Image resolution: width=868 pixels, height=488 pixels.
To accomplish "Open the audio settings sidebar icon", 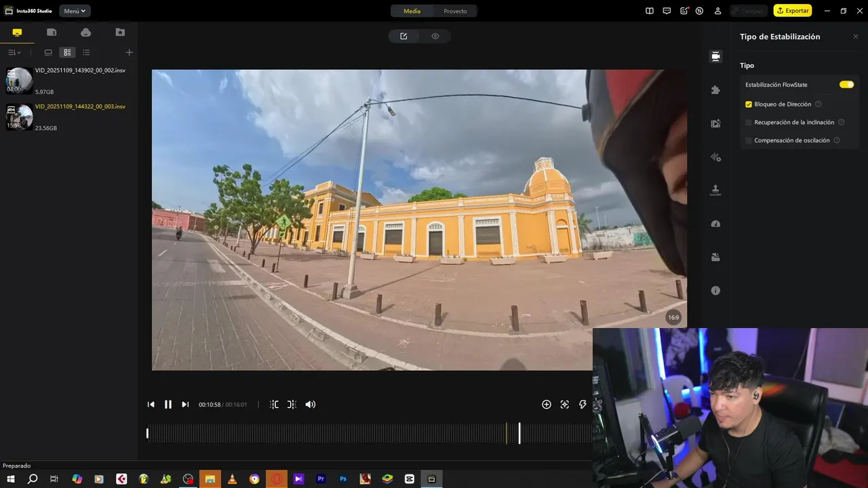I will tap(715, 157).
